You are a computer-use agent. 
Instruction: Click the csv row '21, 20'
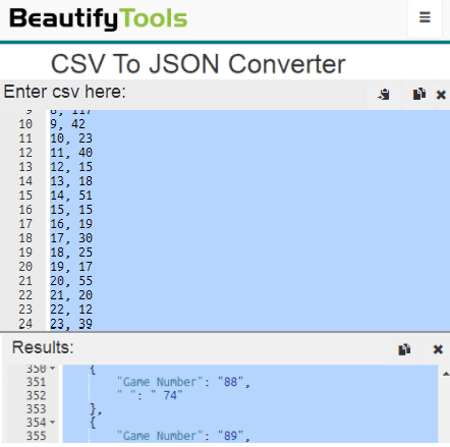click(x=250, y=295)
